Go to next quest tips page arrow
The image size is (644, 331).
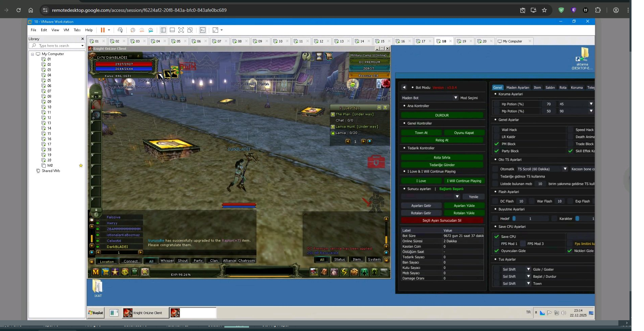364,141
